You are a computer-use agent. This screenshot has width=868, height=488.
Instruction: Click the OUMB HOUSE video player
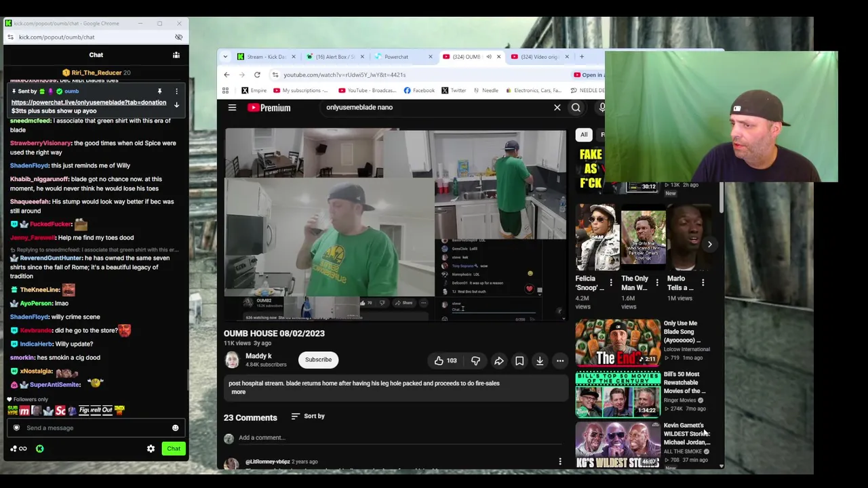(x=395, y=224)
